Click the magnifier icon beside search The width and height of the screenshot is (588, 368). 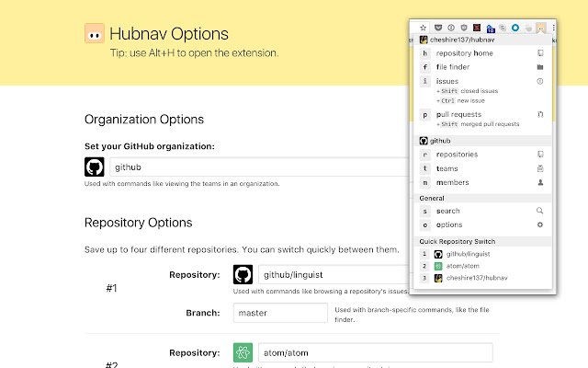(x=539, y=211)
